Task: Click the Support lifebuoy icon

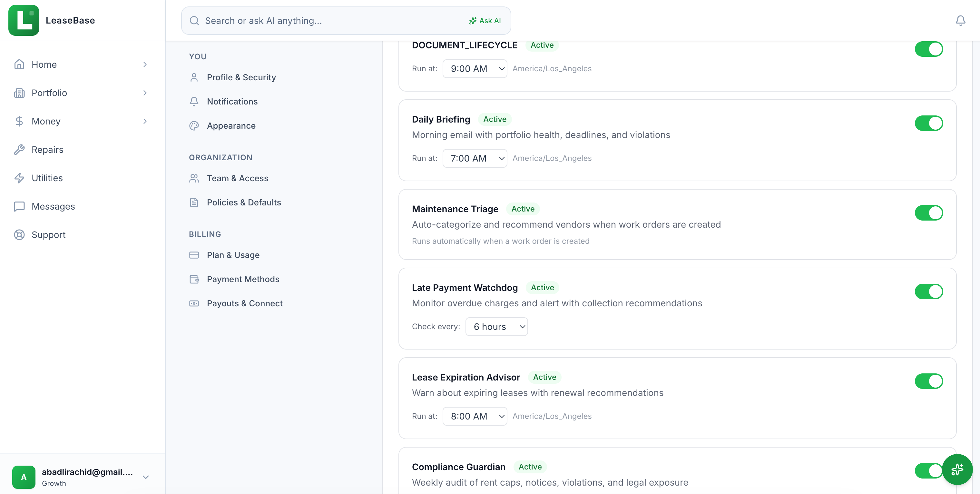Action: [x=19, y=235]
